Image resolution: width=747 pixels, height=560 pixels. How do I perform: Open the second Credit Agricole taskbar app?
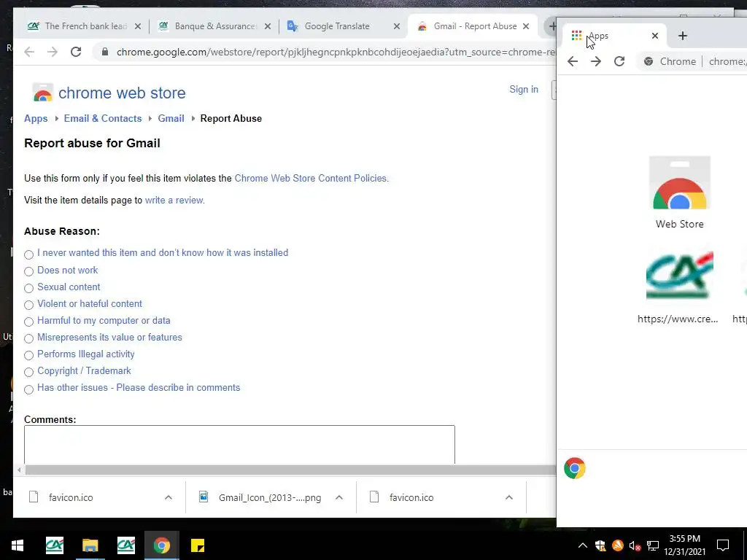point(125,545)
